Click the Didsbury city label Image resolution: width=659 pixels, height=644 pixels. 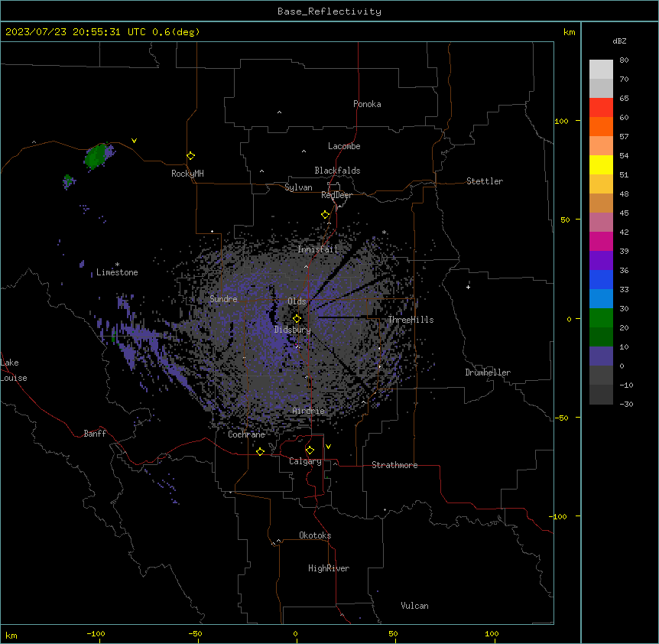pyautogui.click(x=293, y=330)
